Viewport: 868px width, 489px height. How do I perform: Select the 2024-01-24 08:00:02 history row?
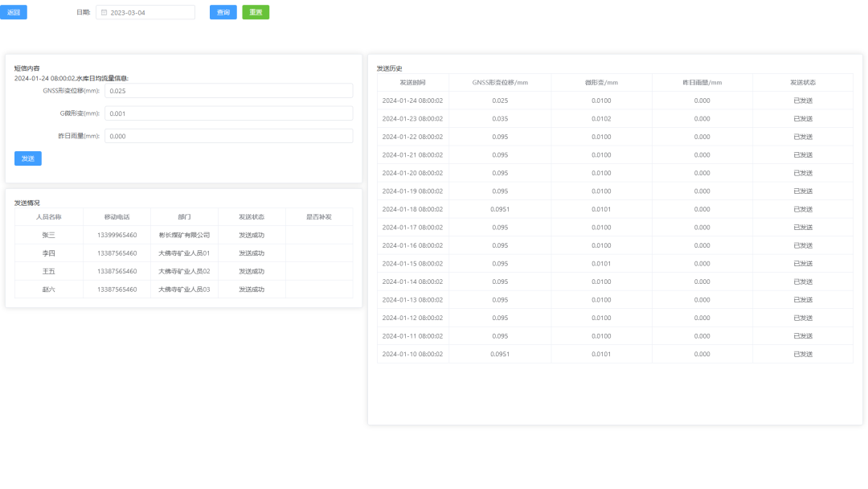412,101
